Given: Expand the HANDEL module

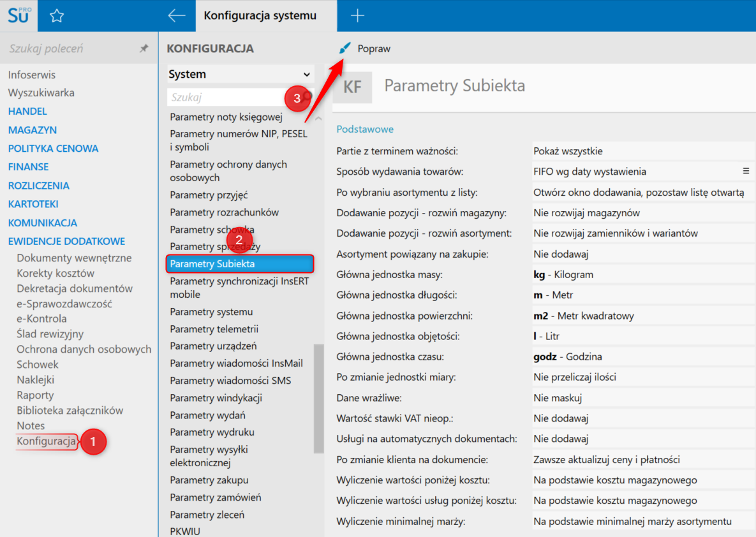Looking at the screenshot, I should tap(27, 112).
